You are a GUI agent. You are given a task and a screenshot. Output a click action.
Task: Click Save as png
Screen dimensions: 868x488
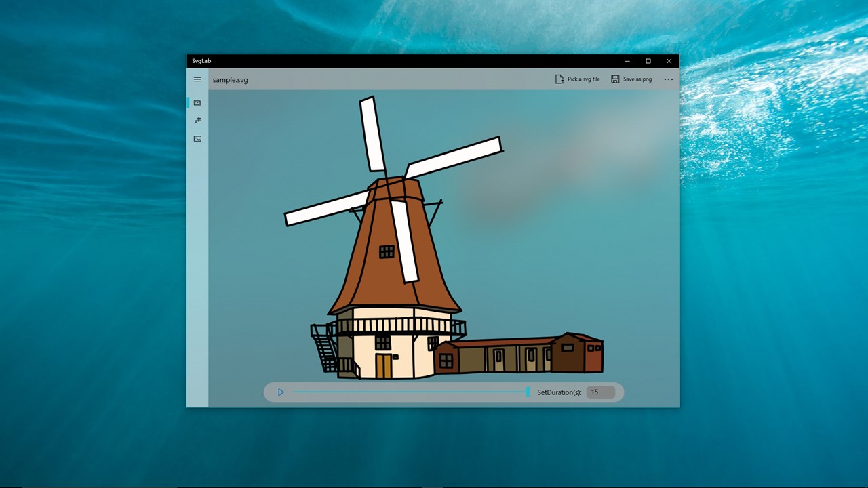coord(631,79)
